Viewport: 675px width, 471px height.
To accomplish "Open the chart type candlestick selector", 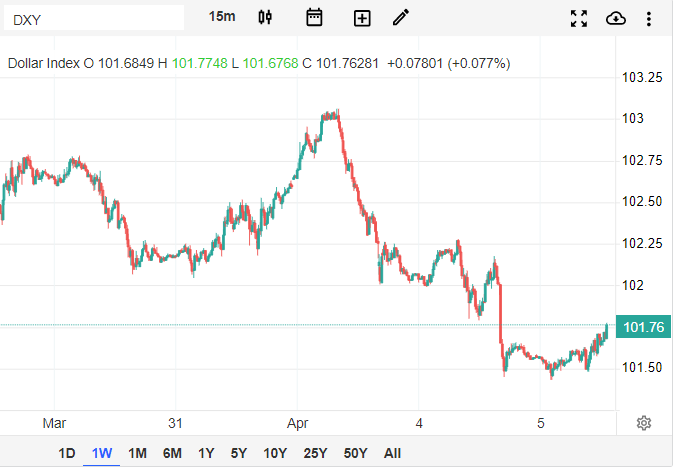I will [265, 17].
